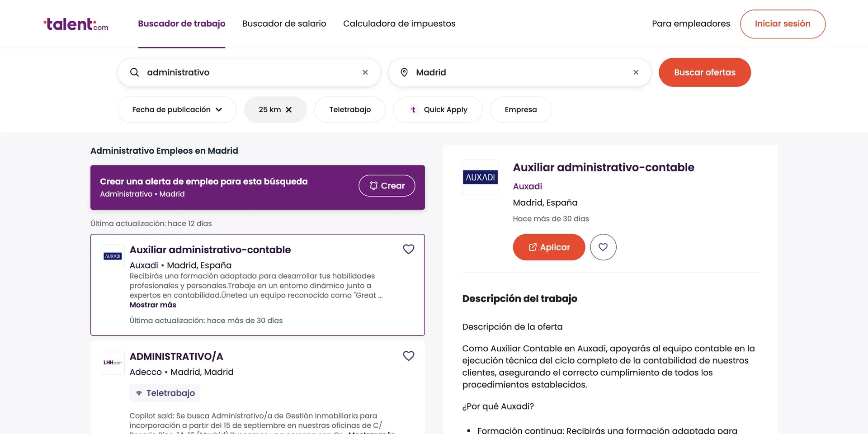The image size is (868, 434).
Task: Open the Empresa filter
Action: pyautogui.click(x=521, y=110)
